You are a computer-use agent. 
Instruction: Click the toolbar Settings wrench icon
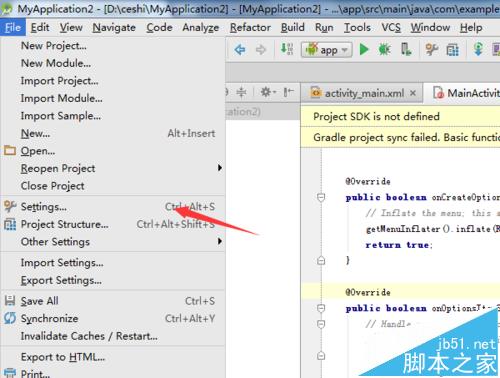pyautogui.click(x=432, y=50)
